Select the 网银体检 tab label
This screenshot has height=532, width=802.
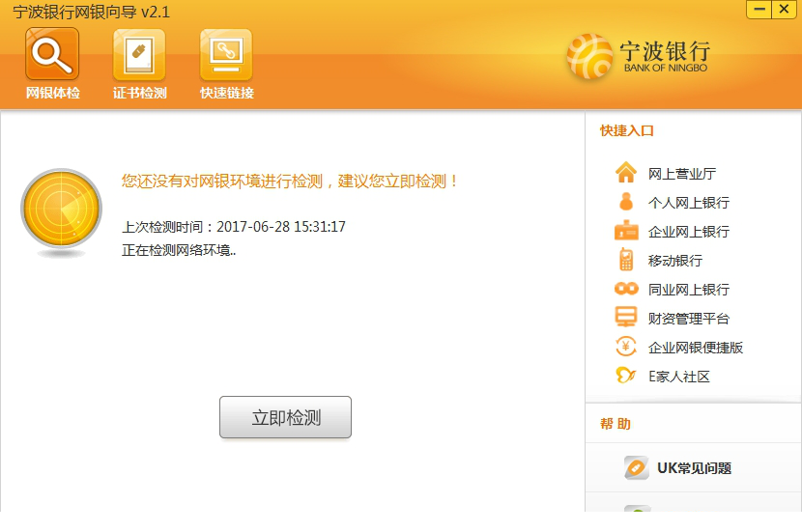pyautogui.click(x=53, y=93)
